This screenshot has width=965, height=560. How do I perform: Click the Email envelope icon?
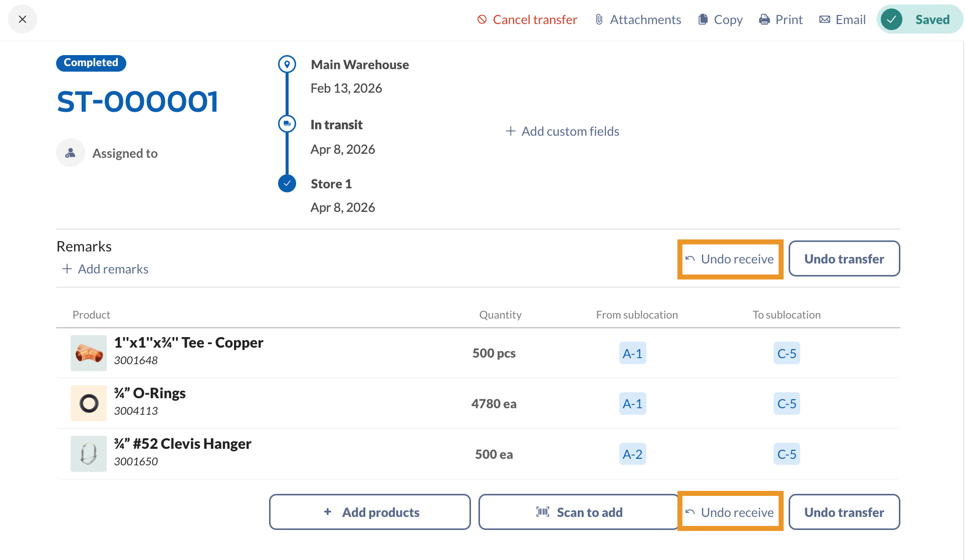click(824, 20)
